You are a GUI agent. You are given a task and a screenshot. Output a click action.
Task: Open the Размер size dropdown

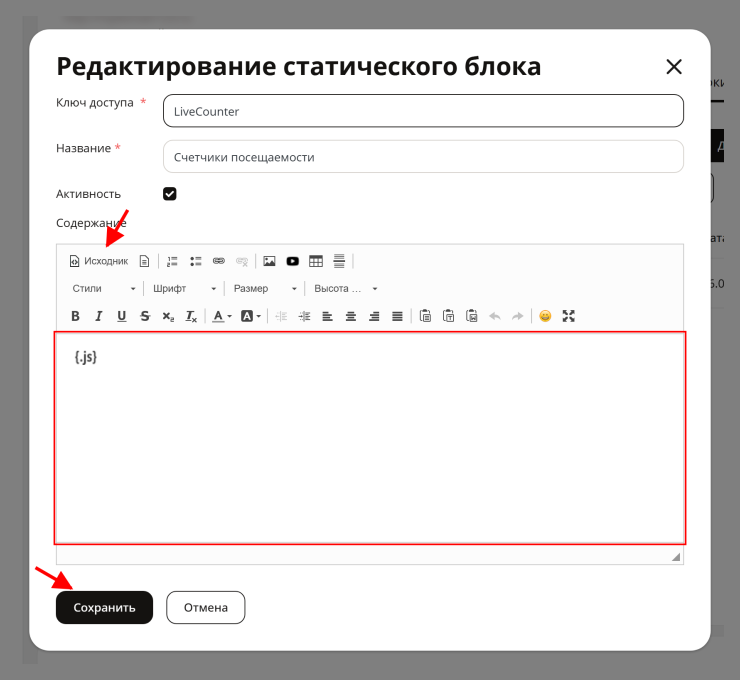265,288
